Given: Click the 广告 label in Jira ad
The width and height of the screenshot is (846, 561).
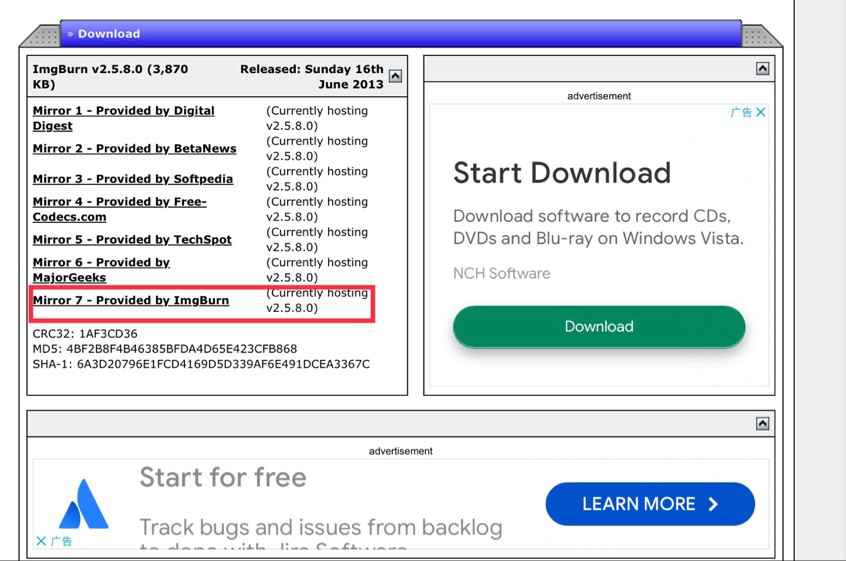Looking at the screenshot, I should click(62, 541).
